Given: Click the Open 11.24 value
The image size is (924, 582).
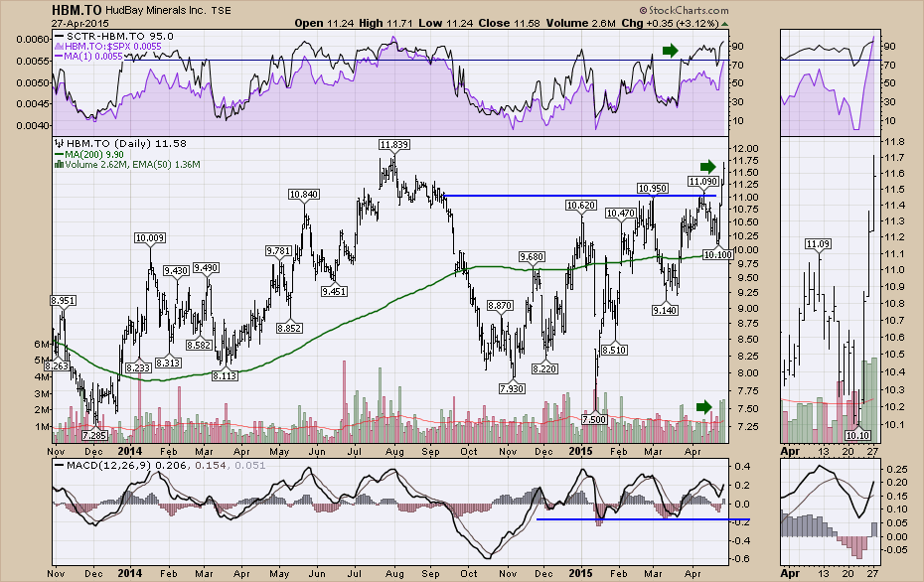Looking at the screenshot, I should (x=324, y=23).
